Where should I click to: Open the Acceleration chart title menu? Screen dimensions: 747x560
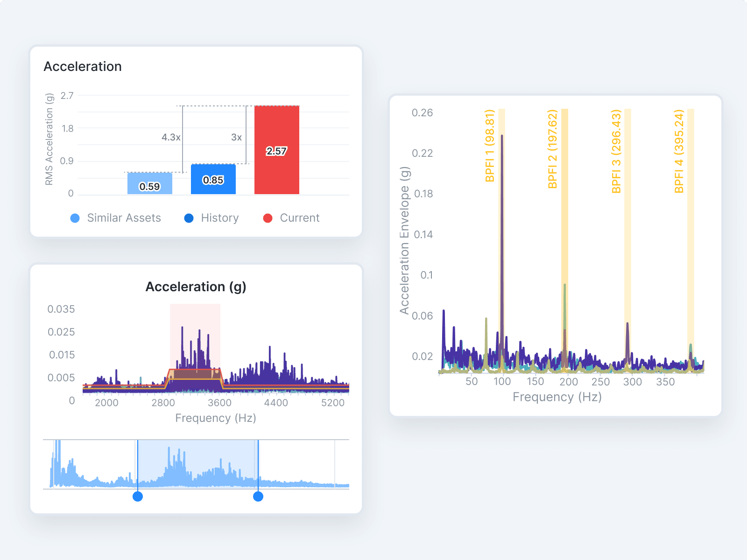click(83, 66)
